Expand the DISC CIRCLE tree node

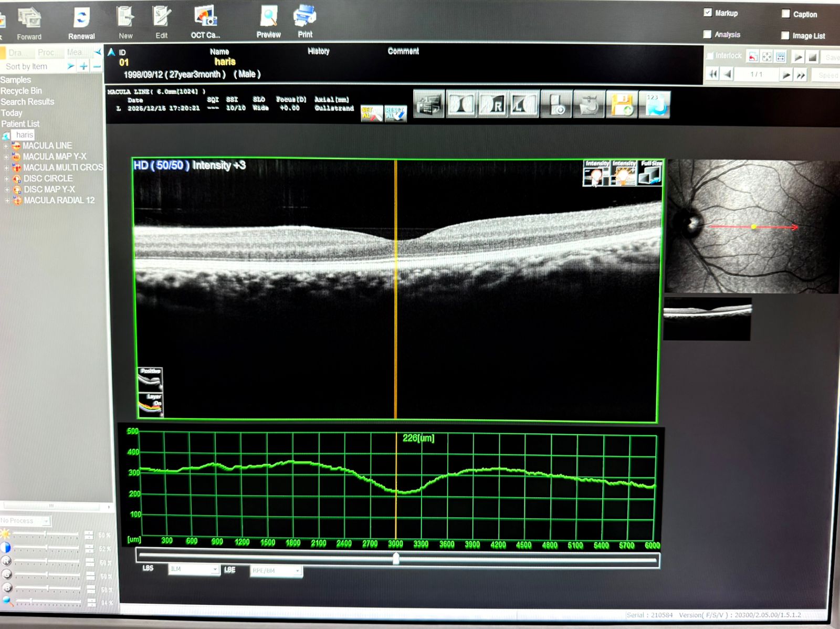point(6,179)
